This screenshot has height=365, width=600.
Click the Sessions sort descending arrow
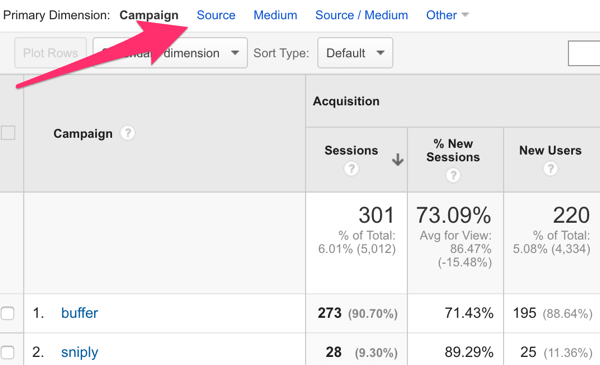[398, 159]
